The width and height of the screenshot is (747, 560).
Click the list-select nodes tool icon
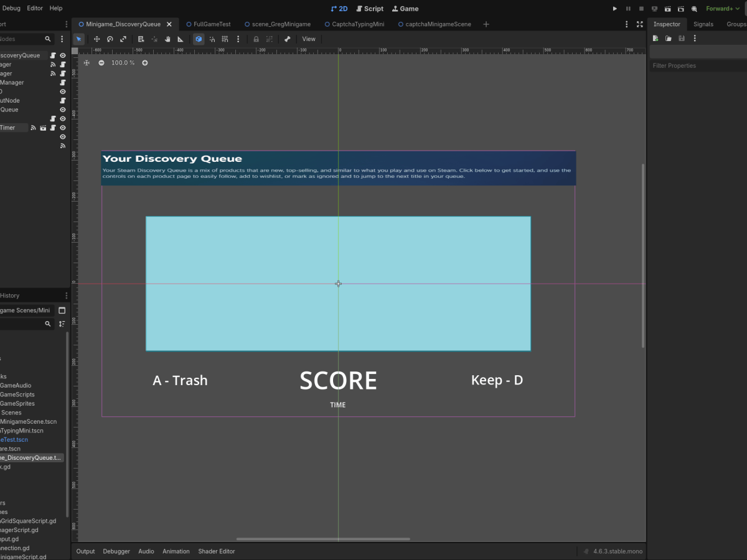[x=141, y=39]
